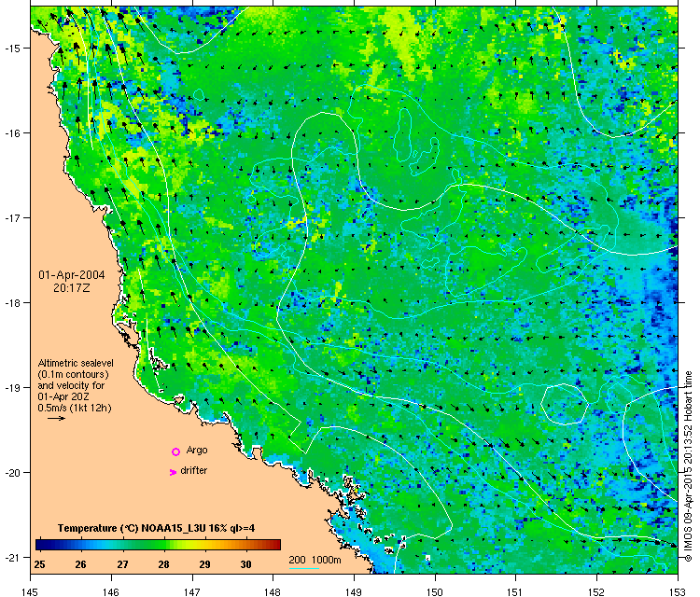Click the color bar value 26
Viewport: 700px width, 597px height.
click(x=80, y=564)
